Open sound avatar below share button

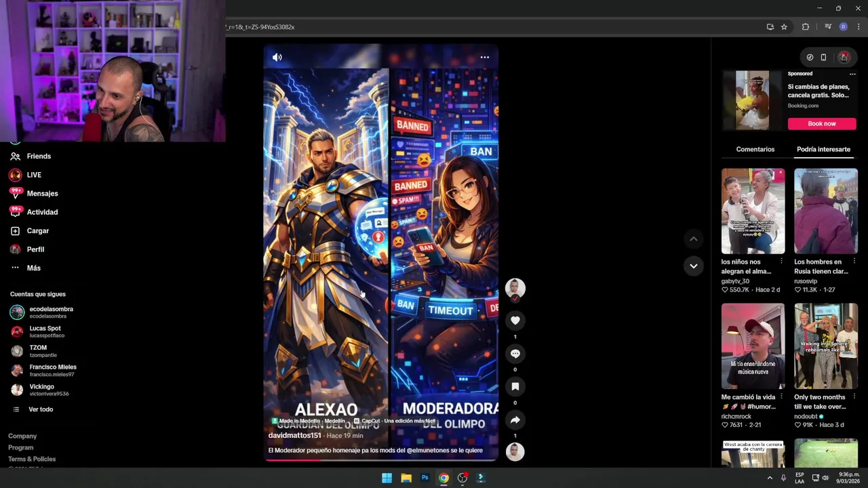[x=515, y=452]
